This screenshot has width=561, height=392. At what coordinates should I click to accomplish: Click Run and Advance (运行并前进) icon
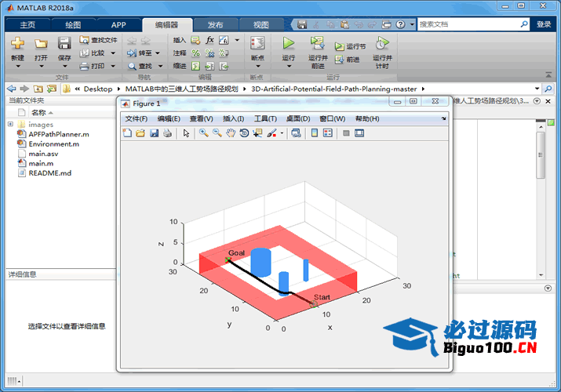click(317, 43)
